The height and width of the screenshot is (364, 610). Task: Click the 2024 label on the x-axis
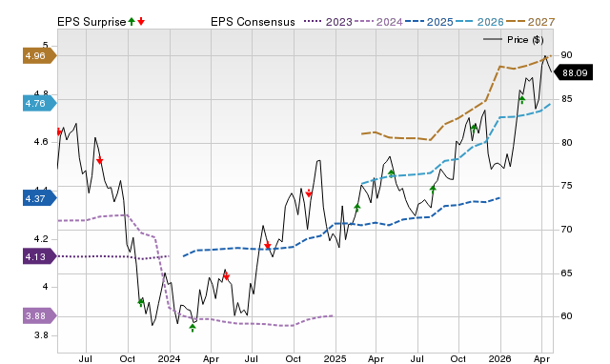tap(169, 358)
